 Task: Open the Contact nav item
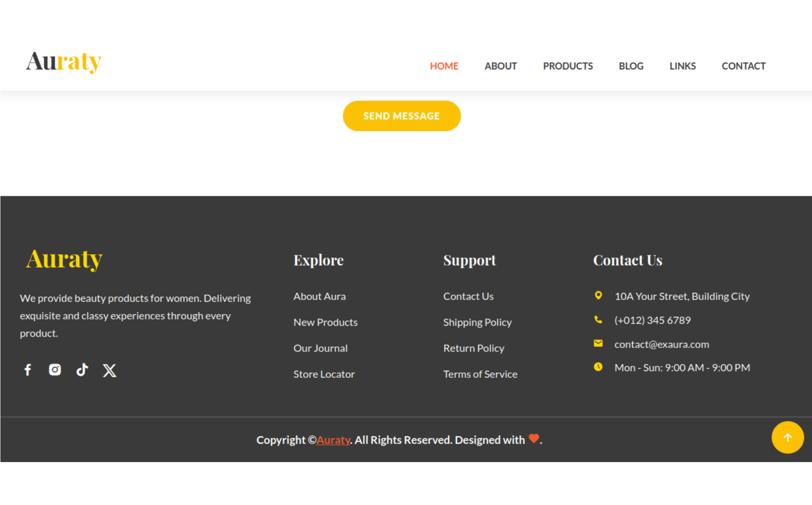743,66
